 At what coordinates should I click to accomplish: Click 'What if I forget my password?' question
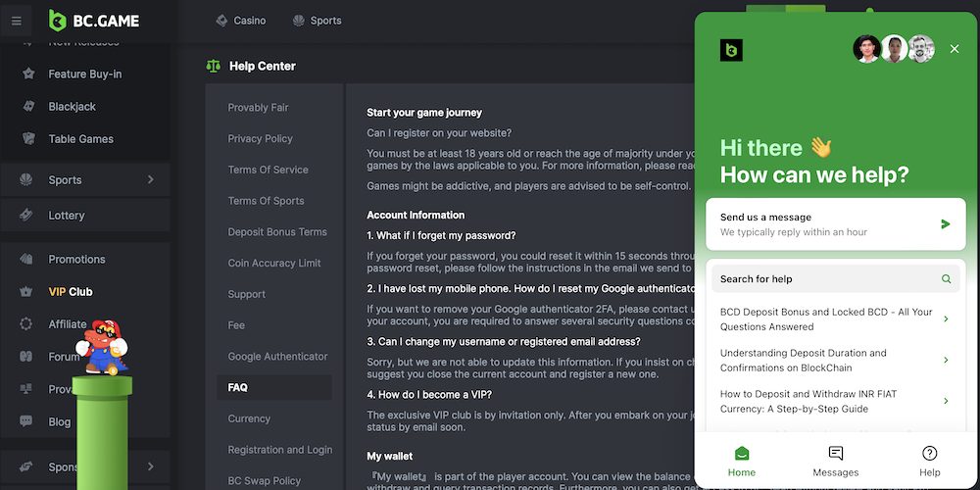[x=441, y=235]
